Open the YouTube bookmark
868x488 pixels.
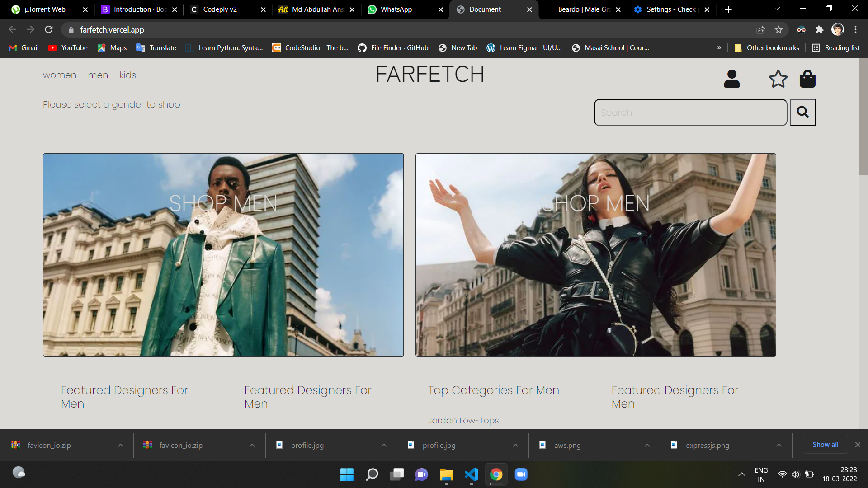pos(68,48)
